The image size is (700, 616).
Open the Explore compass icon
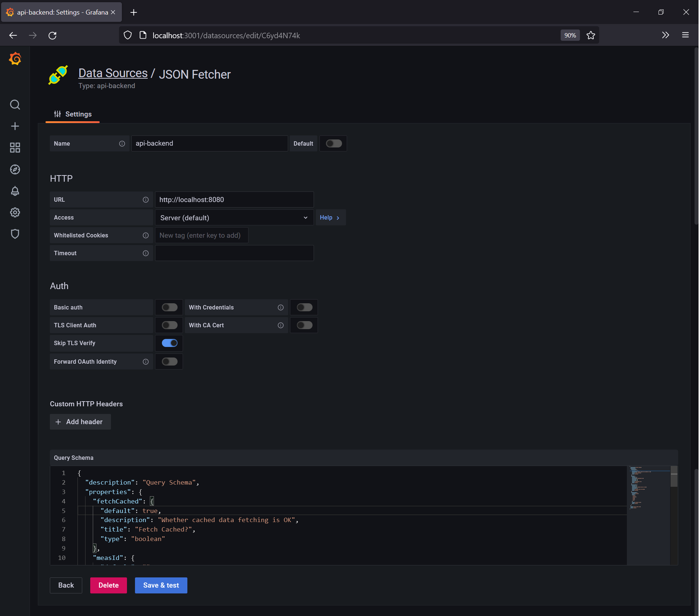pyautogui.click(x=15, y=169)
